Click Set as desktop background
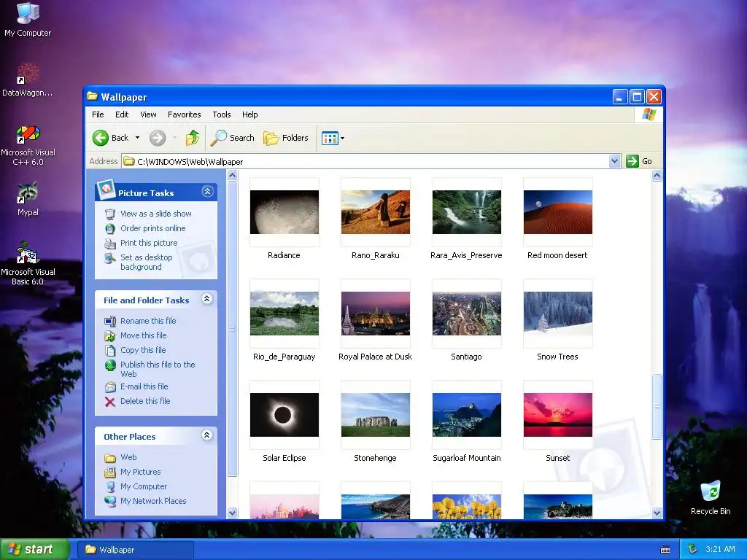The width and height of the screenshot is (747, 560). coord(146,262)
